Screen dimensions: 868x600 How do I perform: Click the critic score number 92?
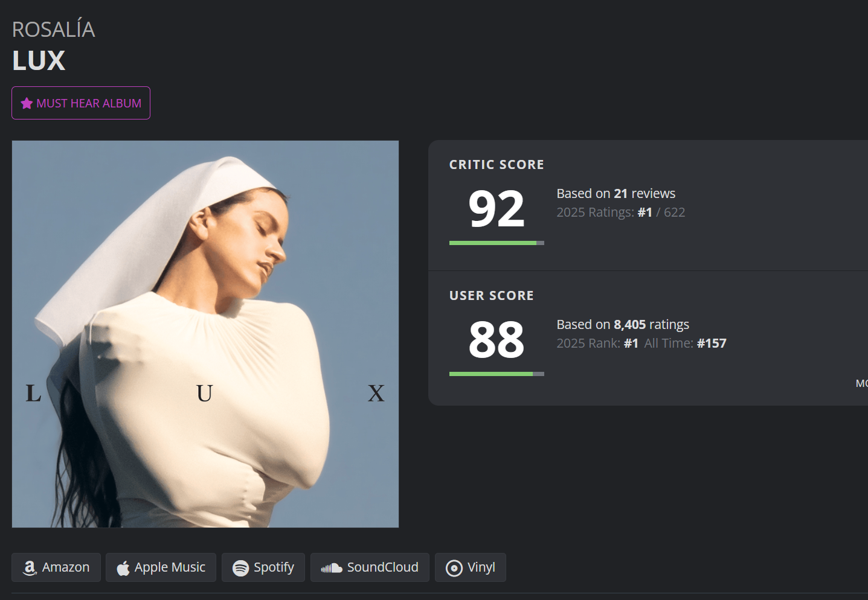496,209
